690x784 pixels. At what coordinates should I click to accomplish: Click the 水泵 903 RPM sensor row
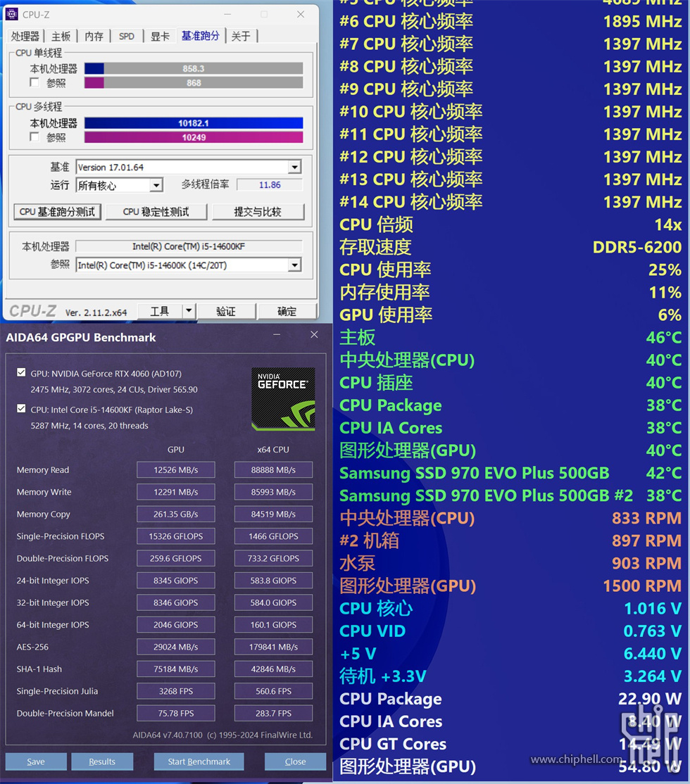[x=510, y=563]
